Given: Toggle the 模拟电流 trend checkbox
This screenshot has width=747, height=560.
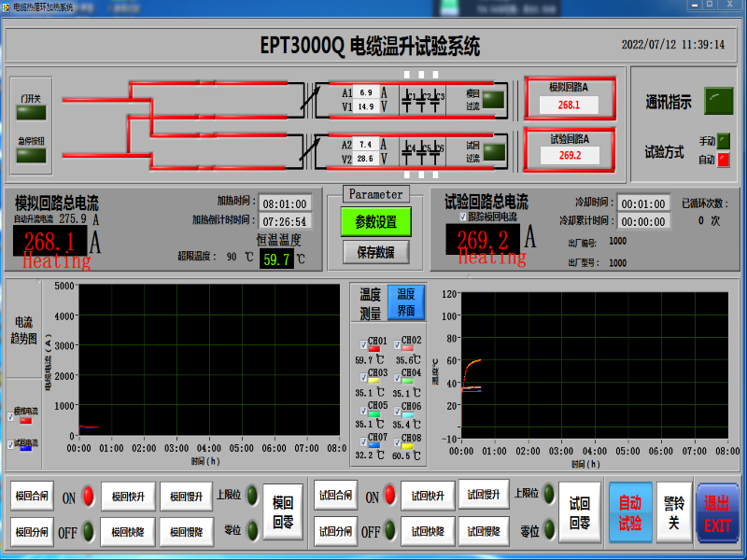Looking at the screenshot, I should click(x=10, y=416).
